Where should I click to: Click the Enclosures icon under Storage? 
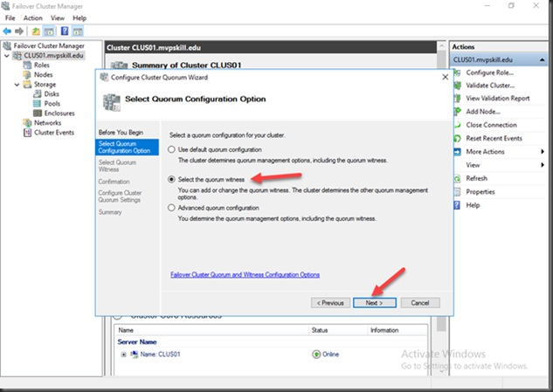37,113
